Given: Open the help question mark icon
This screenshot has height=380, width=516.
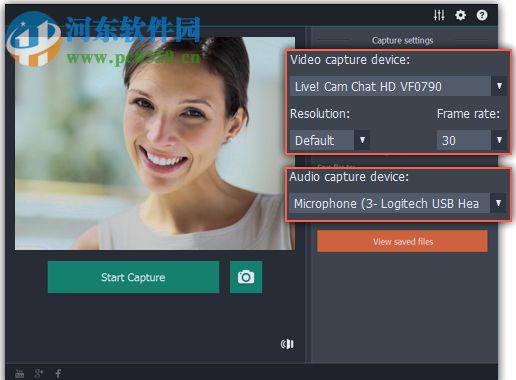Looking at the screenshot, I should pos(482,15).
